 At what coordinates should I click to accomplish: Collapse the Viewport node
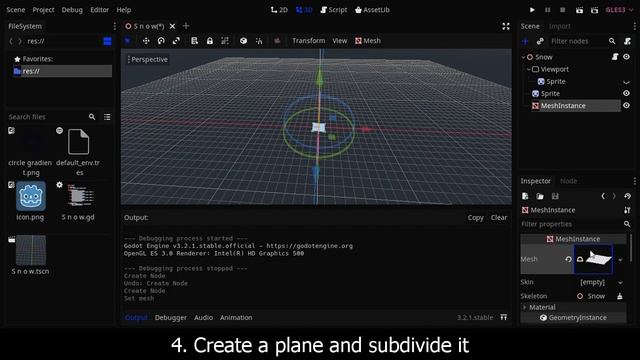[x=529, y=69]
